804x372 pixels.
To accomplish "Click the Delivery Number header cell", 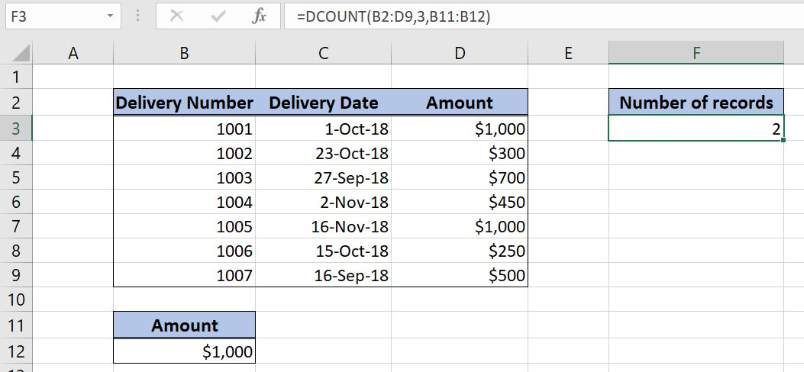I will (184, 102).
